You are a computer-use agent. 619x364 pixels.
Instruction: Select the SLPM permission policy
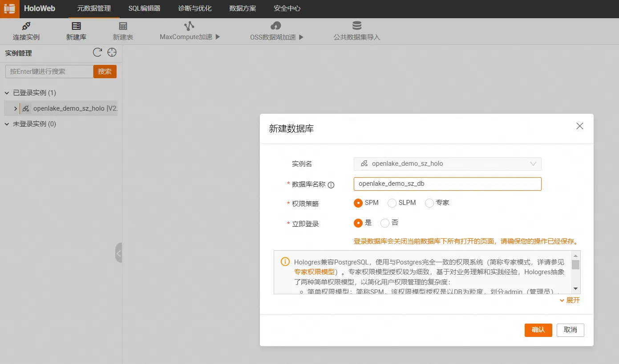point(392,203)
